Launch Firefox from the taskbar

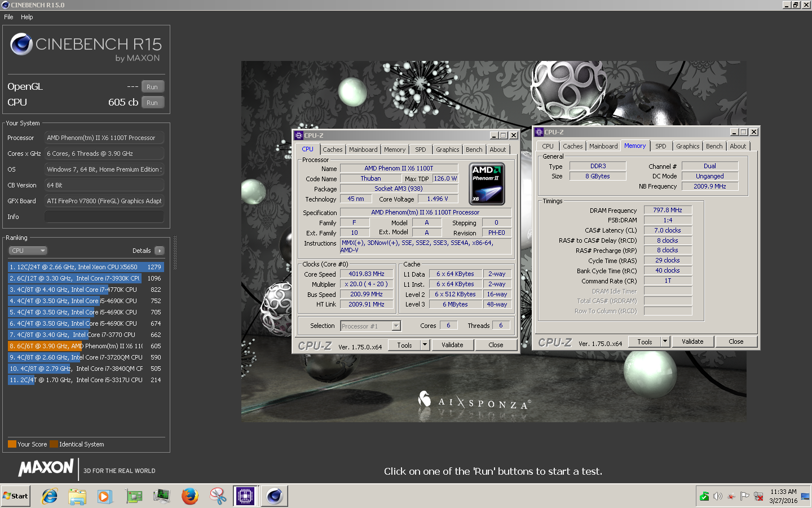(x=190, y=496)
